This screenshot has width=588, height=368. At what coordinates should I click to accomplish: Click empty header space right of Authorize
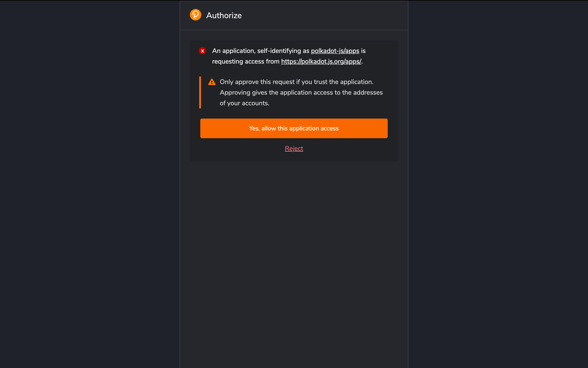[332, 16]
